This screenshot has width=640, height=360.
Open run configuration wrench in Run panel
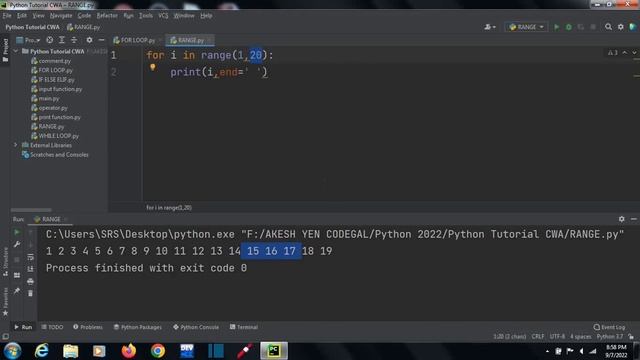(17, 244)
